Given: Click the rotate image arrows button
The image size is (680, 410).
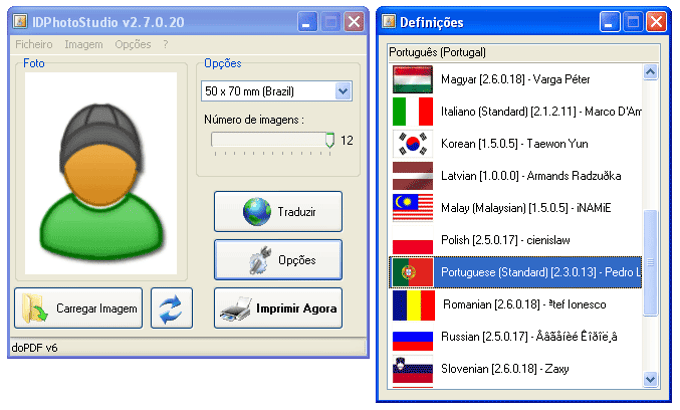Looking at the screenshot, I should pyautogui.click(x=172, y=308).
